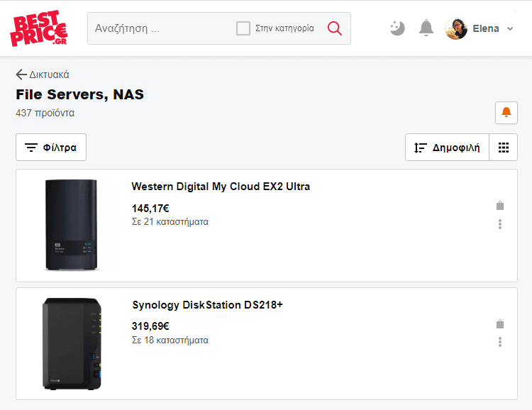Click the Western Digital product image

[x=71, y=225]
